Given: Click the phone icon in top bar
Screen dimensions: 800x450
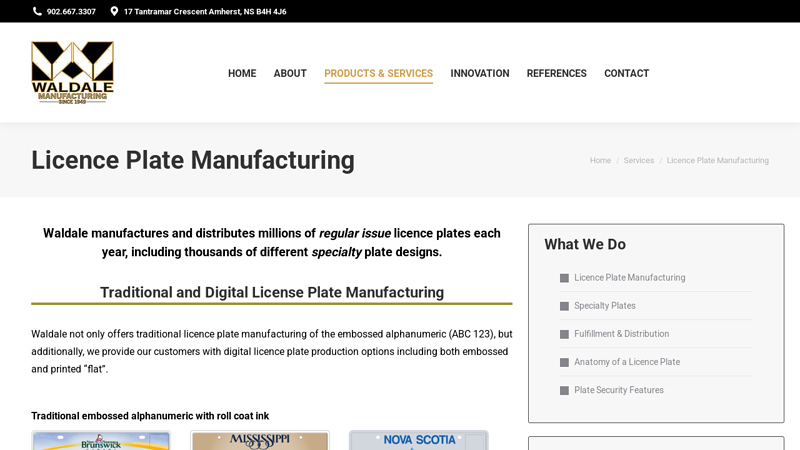Looking at the screenshot, I should [37, 11].
